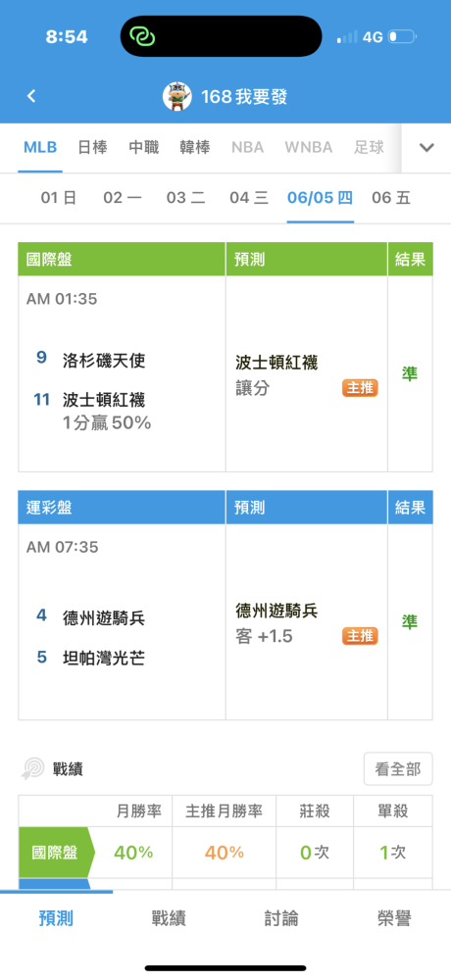Expand the sports category chevron
Image resolution: width=451 pixels, height=980 pixels.
pos(426,148)
